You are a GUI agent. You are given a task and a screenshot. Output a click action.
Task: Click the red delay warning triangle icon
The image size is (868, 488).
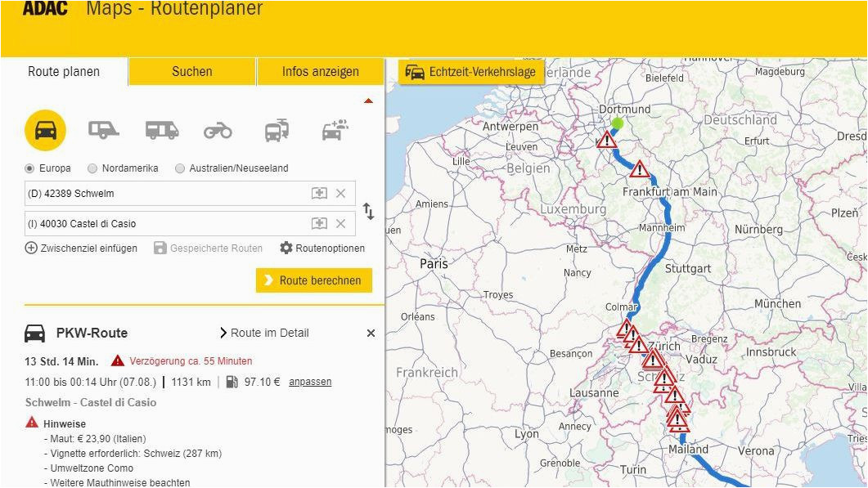point(117,360)
